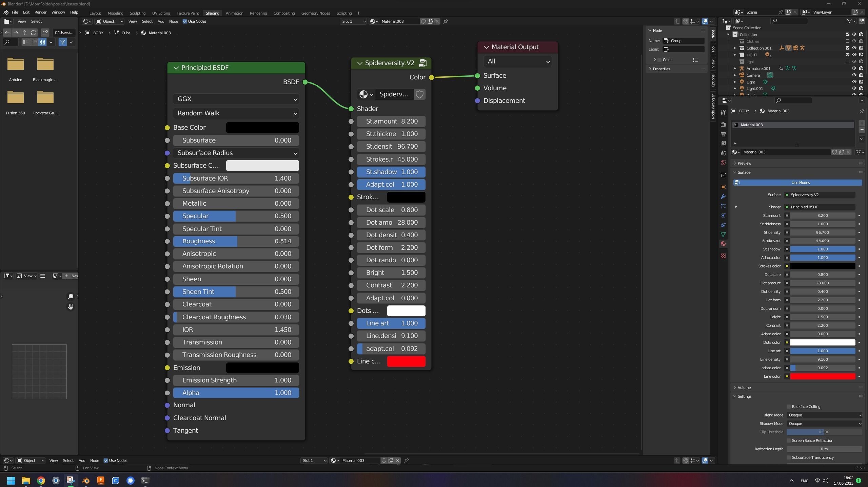
Task: Click the Blender icon in Windows taskbar
Action: click(85, 480)
